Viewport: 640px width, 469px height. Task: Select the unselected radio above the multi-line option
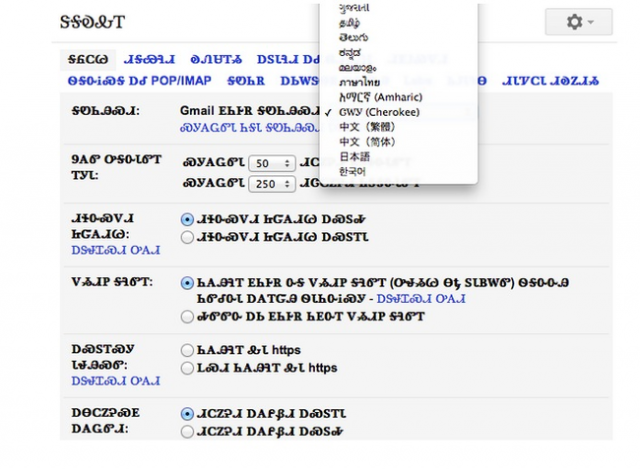(187, 237)
